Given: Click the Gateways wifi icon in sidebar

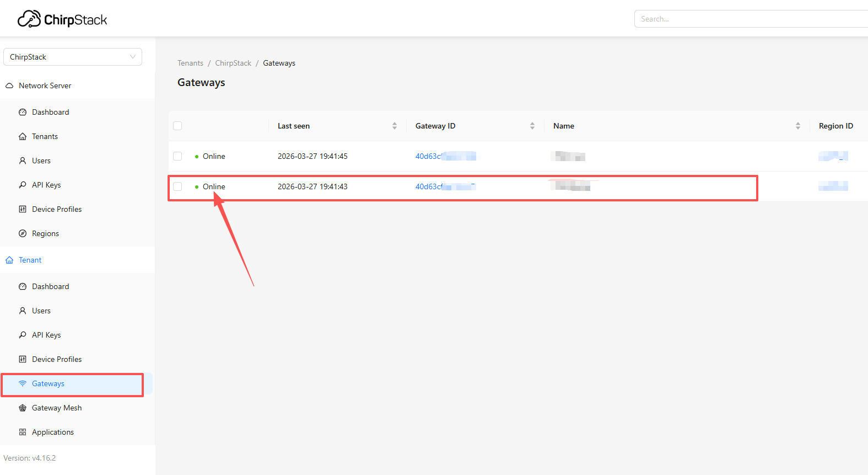Looking at the screenshot, I should (23, 383).
